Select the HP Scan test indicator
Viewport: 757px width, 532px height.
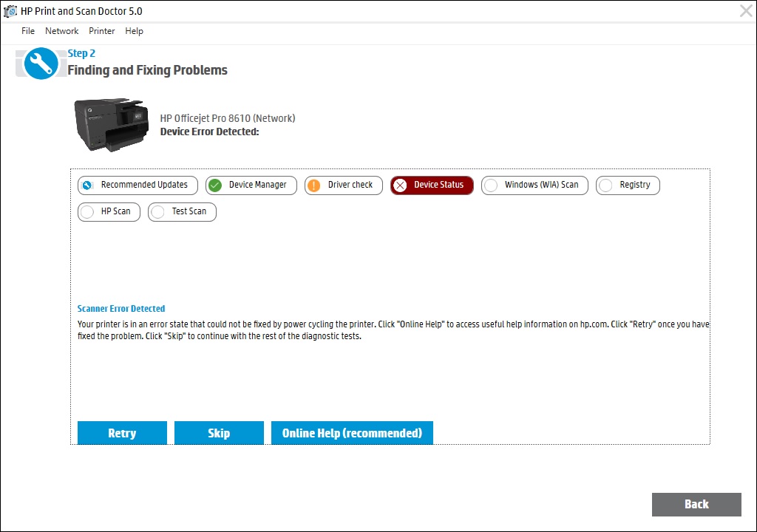(x=86, y=211)
